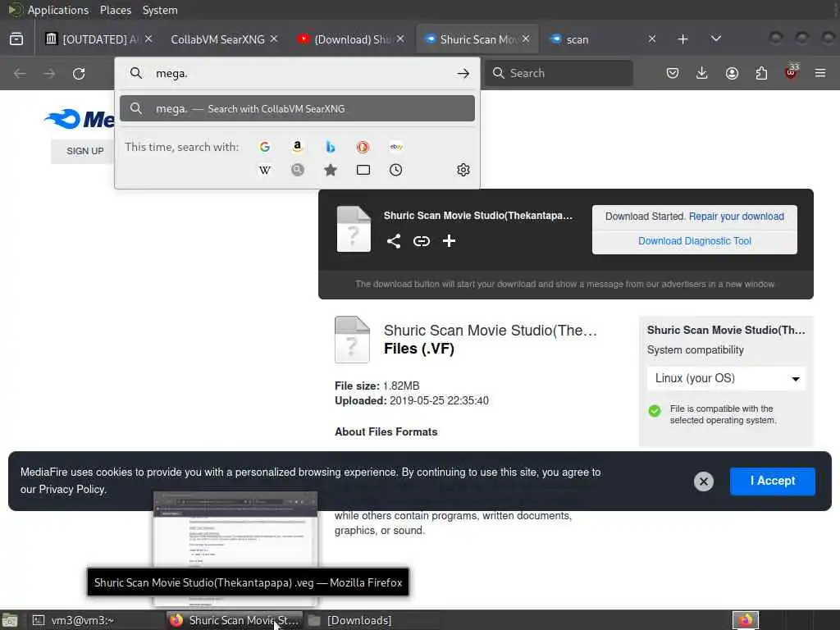Search bookmarks via star icon
The height and width of the screenshot is (630, 840).
(x=331, y=171)
